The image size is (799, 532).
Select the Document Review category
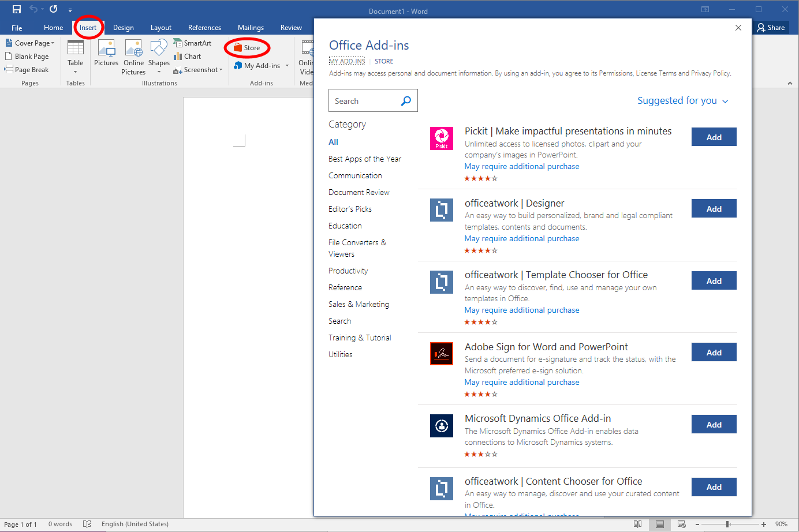(359, 192)
